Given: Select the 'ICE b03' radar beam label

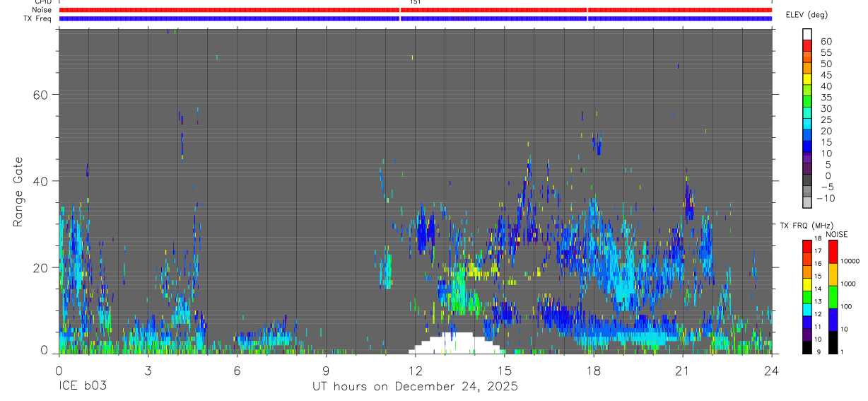Looking at the screenshot, I should point(82,387).
